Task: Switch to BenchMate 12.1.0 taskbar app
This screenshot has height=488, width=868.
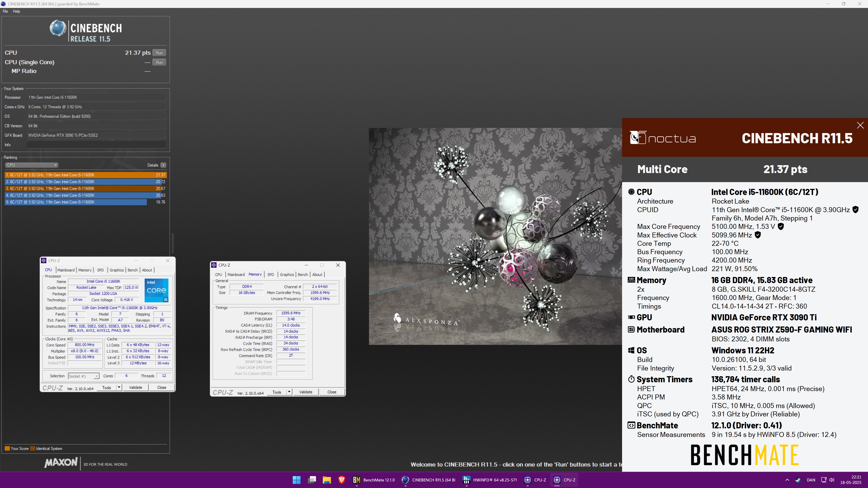Action: (x=374, y=480)
